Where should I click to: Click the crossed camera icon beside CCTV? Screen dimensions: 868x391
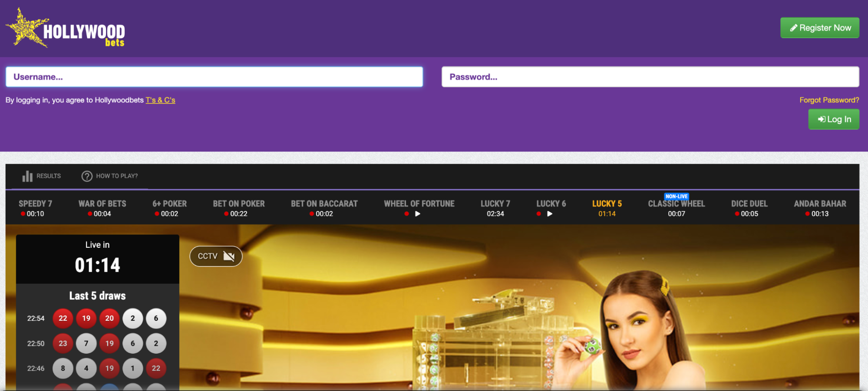click(x=229, y=256)
